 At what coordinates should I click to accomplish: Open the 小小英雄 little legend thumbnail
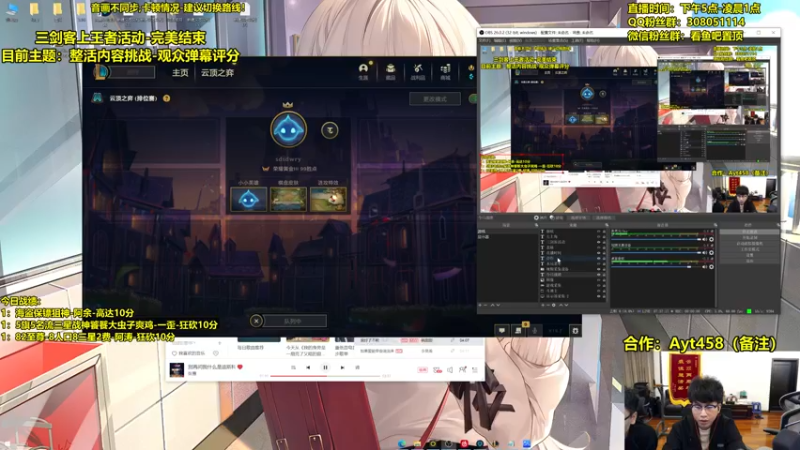[x=248, y=199]
